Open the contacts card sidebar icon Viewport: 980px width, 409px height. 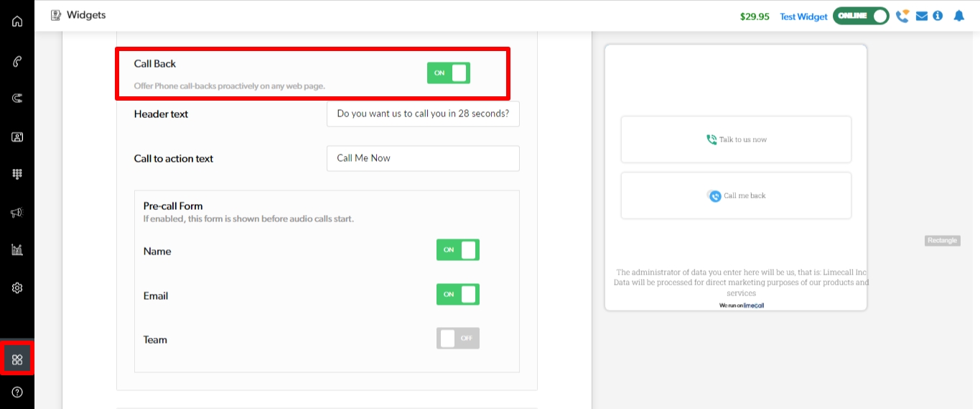(x=17, y=137)
